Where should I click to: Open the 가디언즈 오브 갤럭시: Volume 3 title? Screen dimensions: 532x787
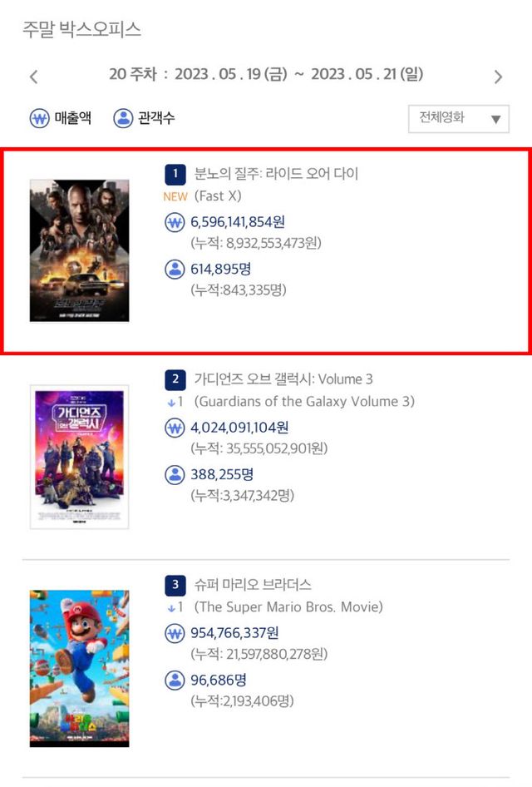(x=283, y=379)
